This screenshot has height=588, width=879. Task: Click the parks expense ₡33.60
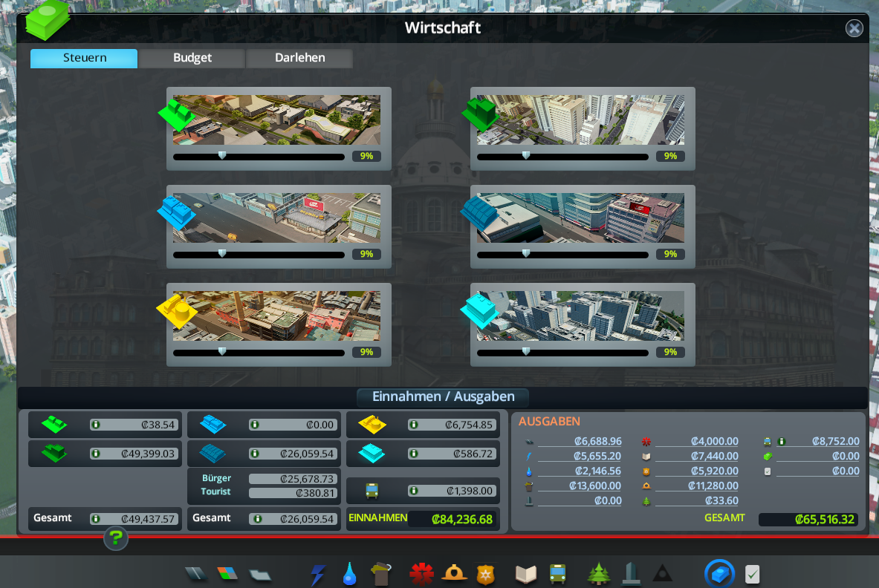coord(721,500)
